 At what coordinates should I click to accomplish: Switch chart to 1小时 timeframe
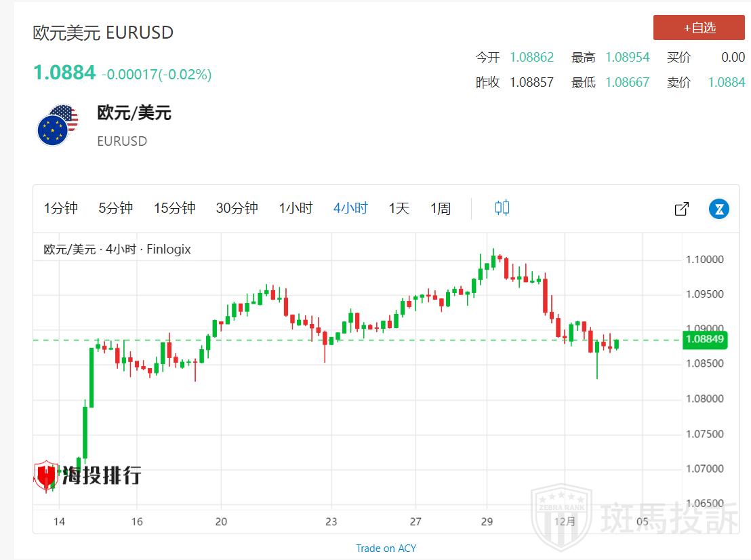click(296, 208)
